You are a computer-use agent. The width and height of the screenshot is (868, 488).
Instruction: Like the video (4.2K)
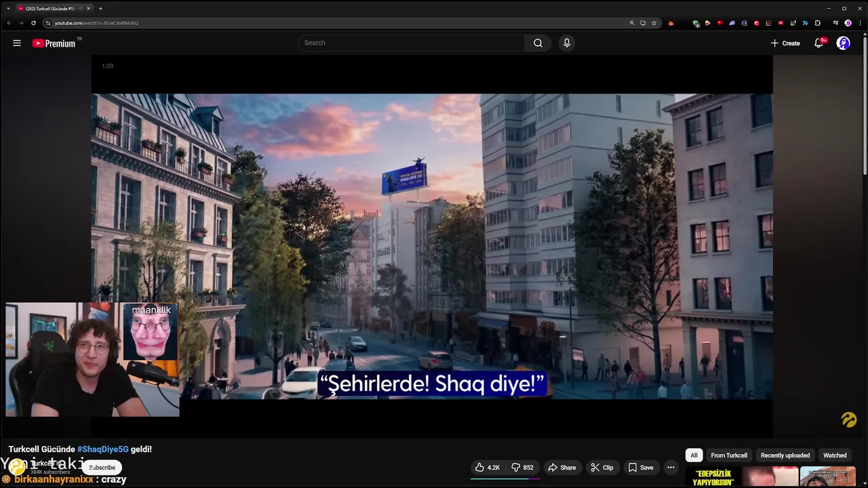(x=488, y=467)
